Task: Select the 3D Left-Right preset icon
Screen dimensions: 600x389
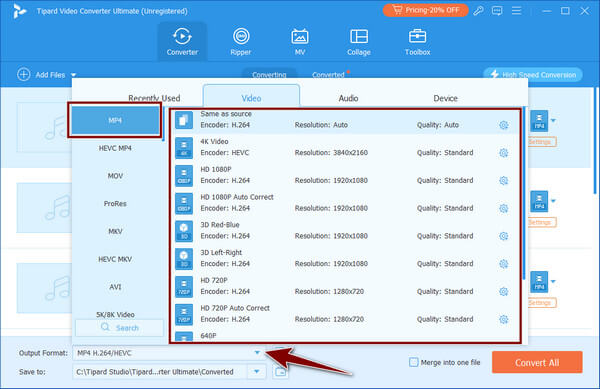Action: (184, 259)
